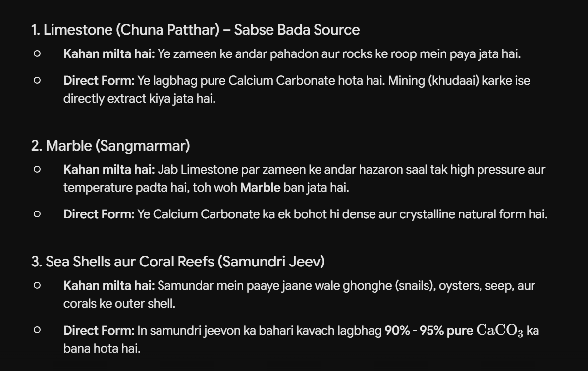Click the bullet circle before Marble's Direct Form
The image size is (588, 371).
pyautogui.click(x=37, y=214)
